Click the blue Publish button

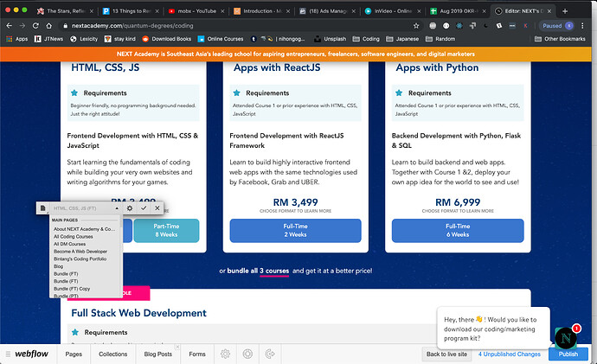(568, 354)
